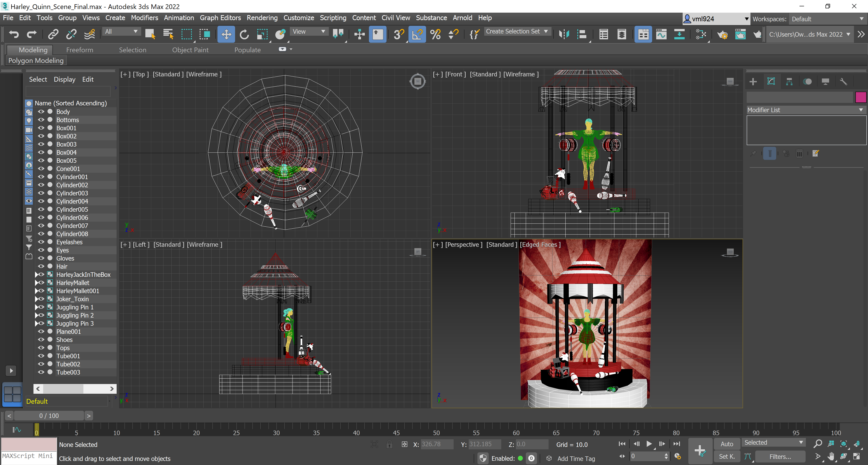Screen dimensions: 868x465
Task: Expand the Juggling Pin 2 group
Action: pos(36,315)
